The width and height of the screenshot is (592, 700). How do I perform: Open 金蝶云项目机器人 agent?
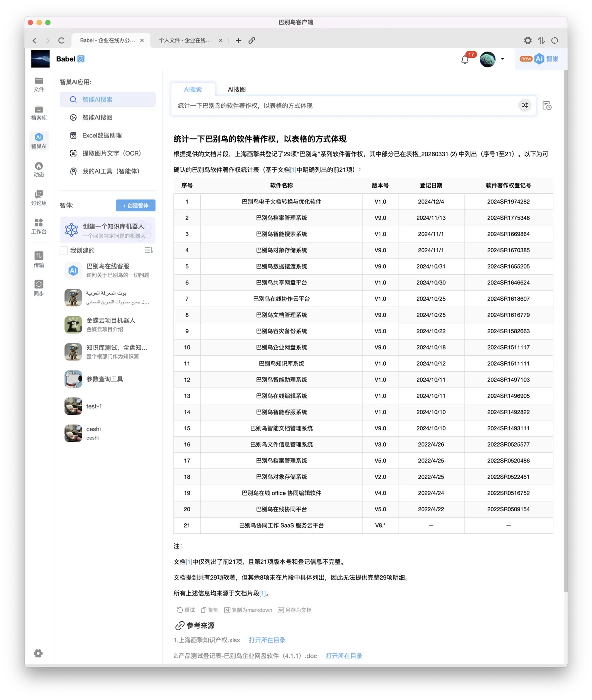pos(108,324)
